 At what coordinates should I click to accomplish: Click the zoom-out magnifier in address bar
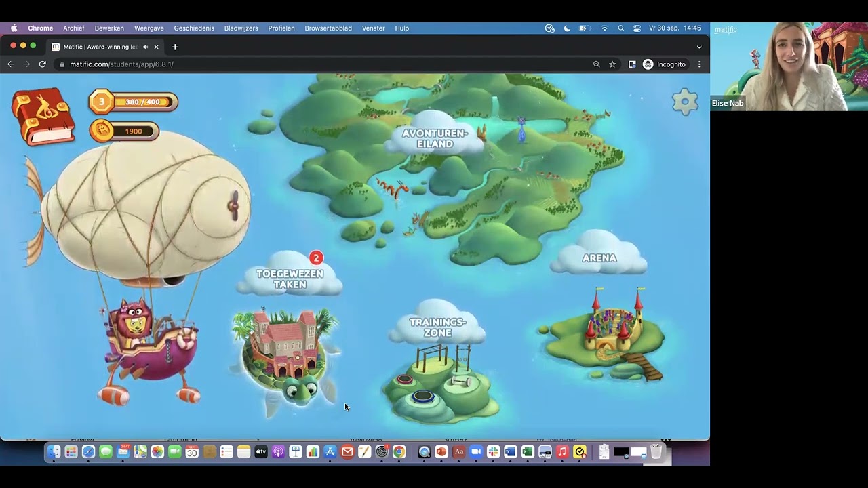[597, 64]
